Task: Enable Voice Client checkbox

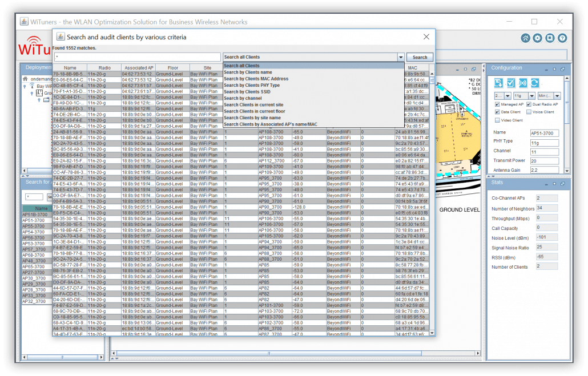Action: point(529,112)
